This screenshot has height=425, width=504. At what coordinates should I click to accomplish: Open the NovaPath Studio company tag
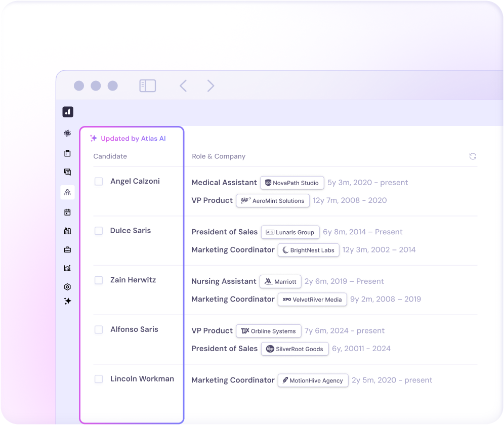(292, 183)
